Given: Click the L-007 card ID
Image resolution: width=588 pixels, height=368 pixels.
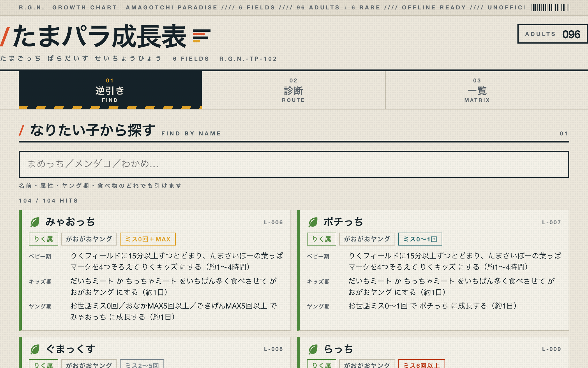Looking at the screenshot, I should (x=552, y=223).
